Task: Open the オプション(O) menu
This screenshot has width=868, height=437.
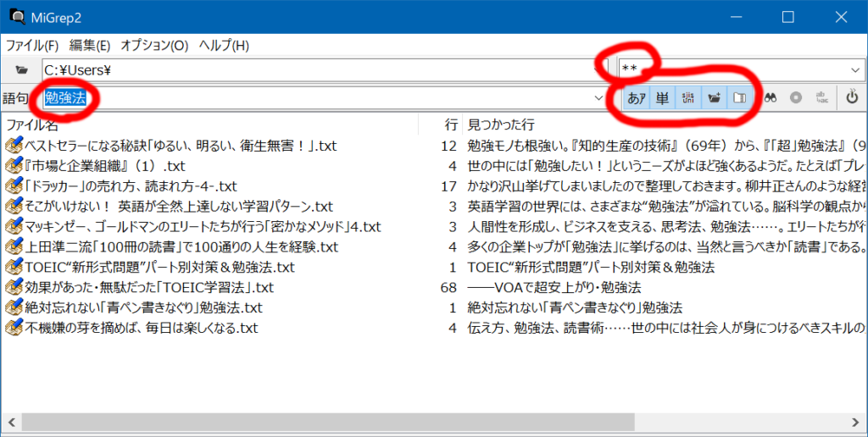Action: tap(154, 45)
